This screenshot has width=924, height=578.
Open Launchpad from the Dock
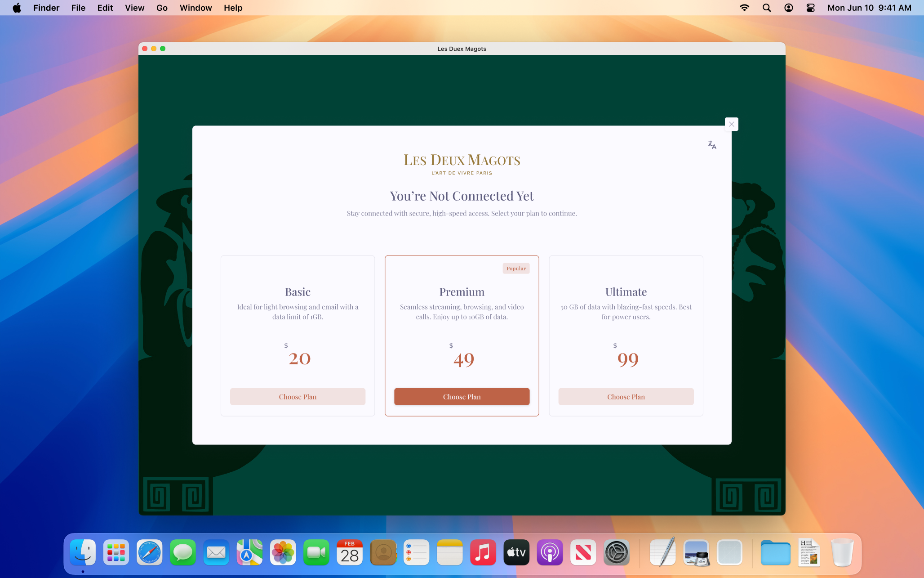pyautogui.click(x=116, y=552)
